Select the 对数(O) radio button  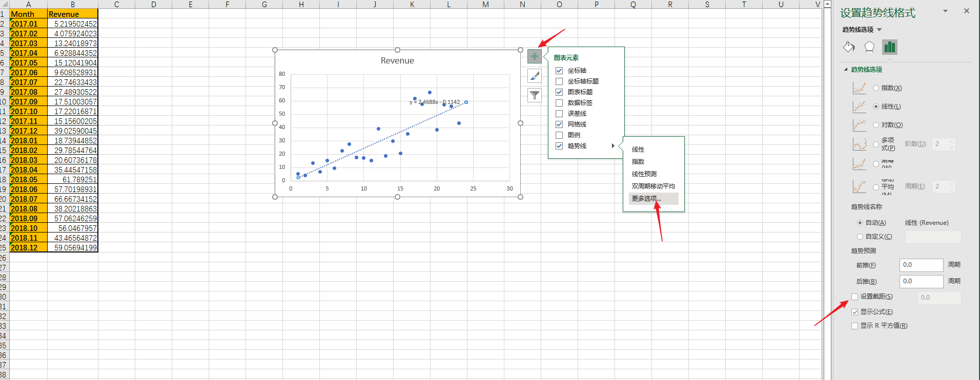876,125
